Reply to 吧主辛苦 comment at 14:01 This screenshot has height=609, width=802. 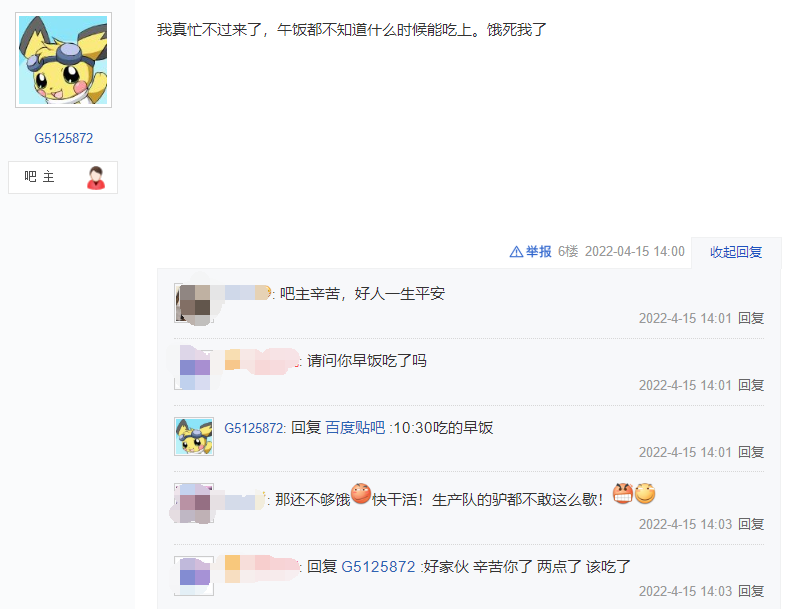tap(751, 318)
